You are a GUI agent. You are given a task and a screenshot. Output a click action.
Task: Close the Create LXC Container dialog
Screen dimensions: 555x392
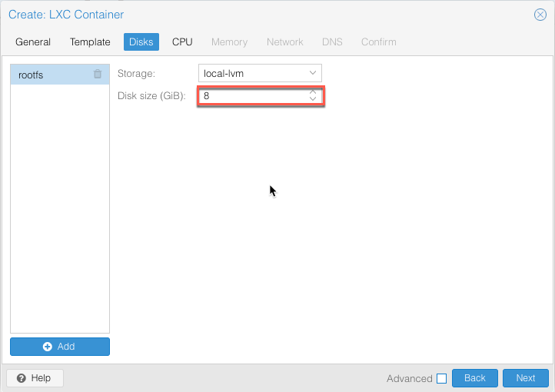(x=540, y=15)
